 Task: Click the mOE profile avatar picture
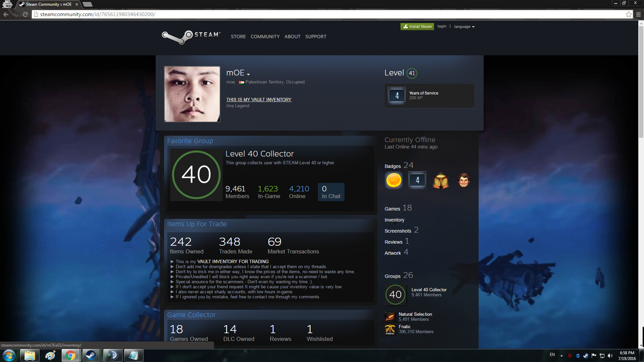pyautogui.click(x=192, y=94)
